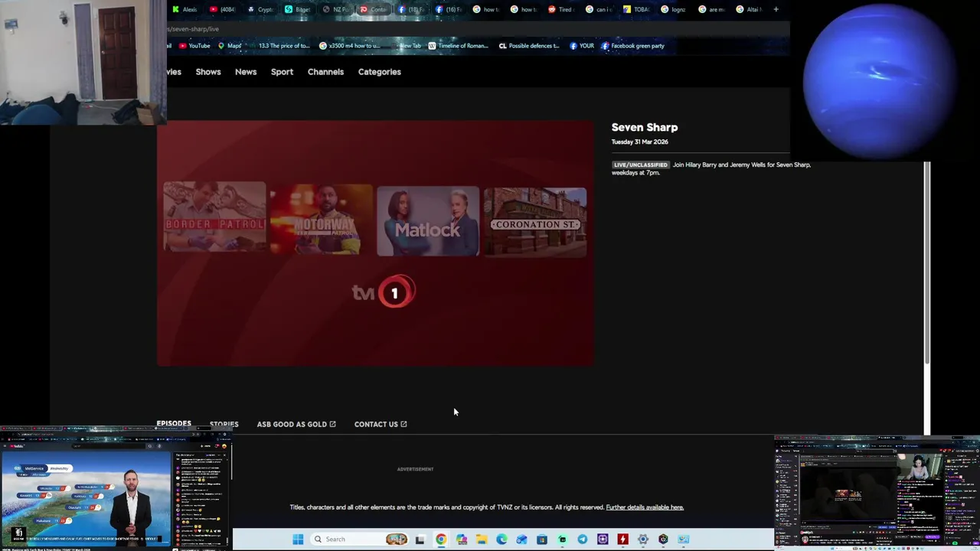Open 'Further details available here' link
The image size is (980, 551).
click(x=645, y=507)
